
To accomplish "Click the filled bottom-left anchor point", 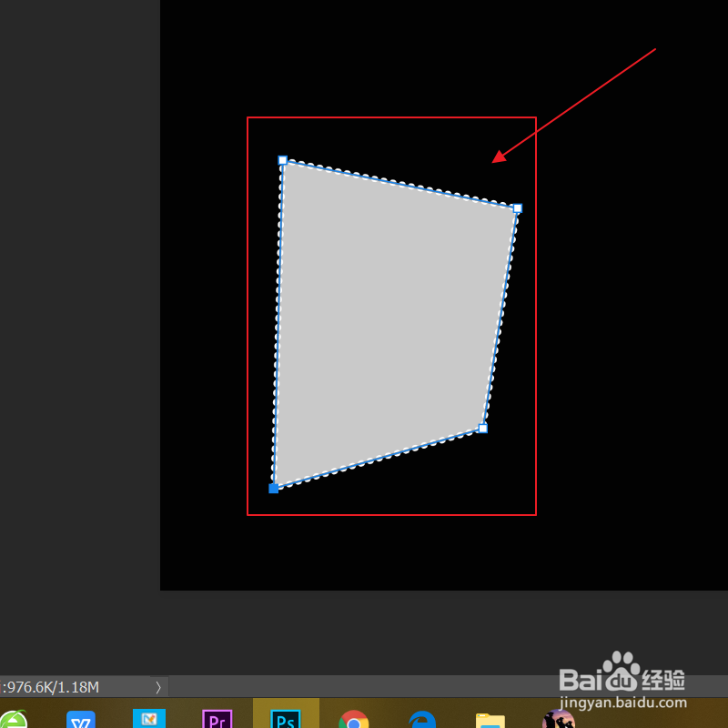I will pyautogui.click(x=274, y=489).
